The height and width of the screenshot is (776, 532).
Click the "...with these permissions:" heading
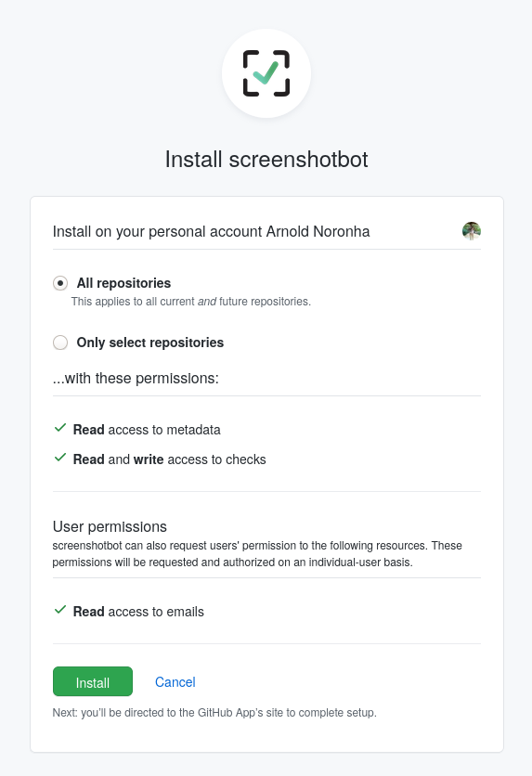coord(136,378)
